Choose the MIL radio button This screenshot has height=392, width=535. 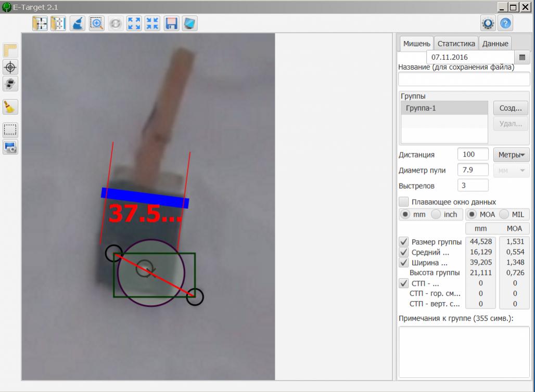504,214
